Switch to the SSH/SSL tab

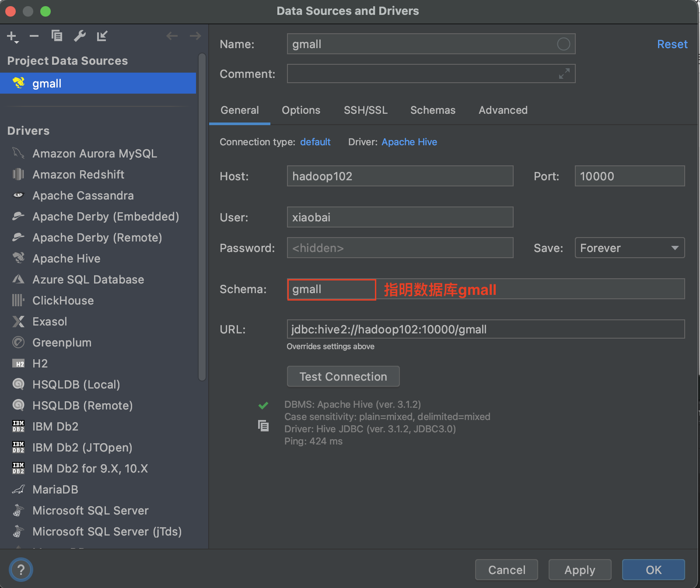pyautogui.click(x=365, y=110)
